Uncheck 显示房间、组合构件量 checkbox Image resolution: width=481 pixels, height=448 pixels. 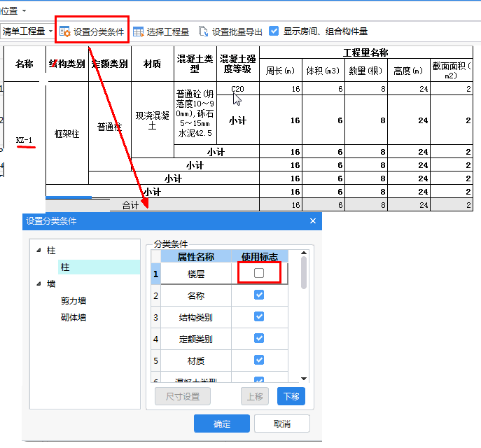coord(274,31)
